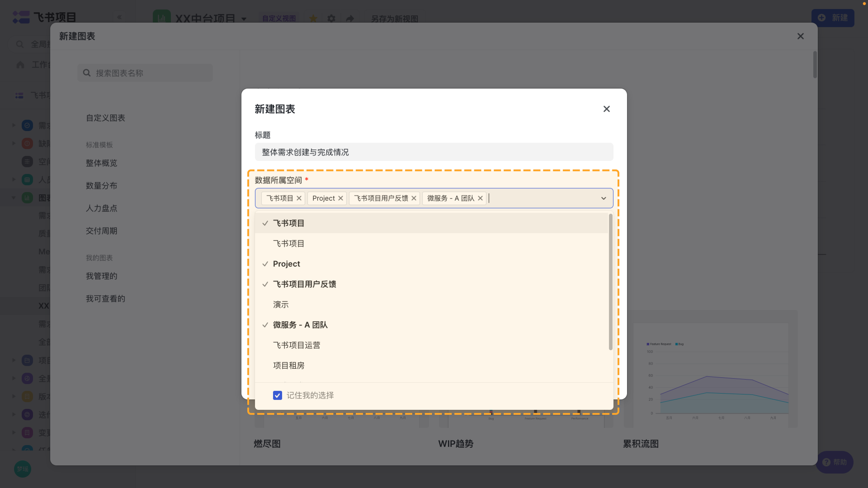Collapse the 数据所属空间 dropdown arrow
The height and width of the screenshot is (488, 868).
point(604,198)
